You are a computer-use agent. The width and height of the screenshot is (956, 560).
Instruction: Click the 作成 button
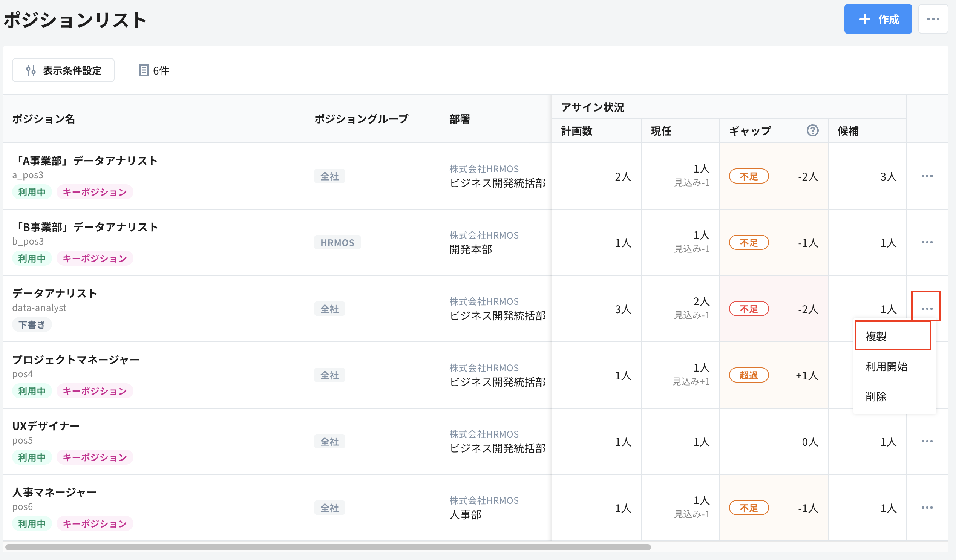tap(878, 18)
